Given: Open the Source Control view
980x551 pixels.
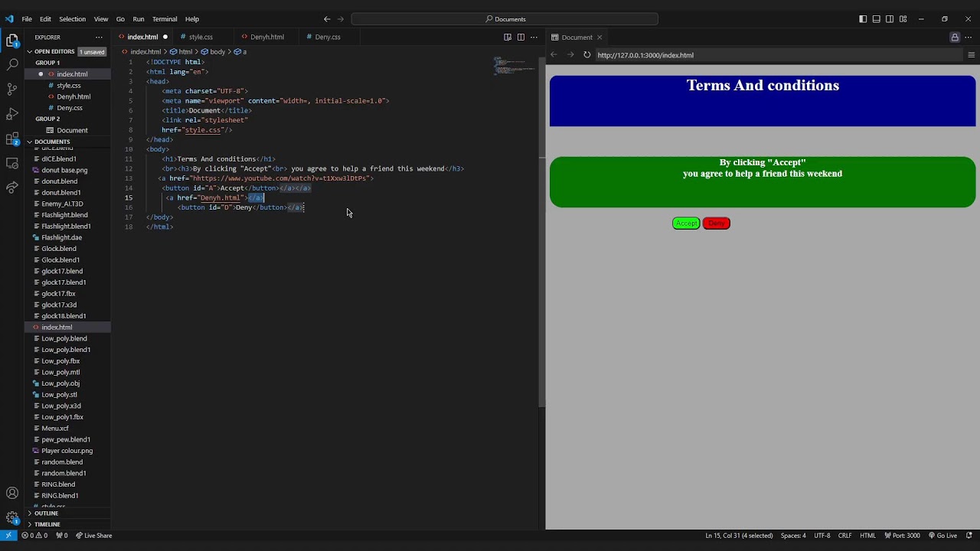Looking at the screenshot, I should [x=12, y=90].
